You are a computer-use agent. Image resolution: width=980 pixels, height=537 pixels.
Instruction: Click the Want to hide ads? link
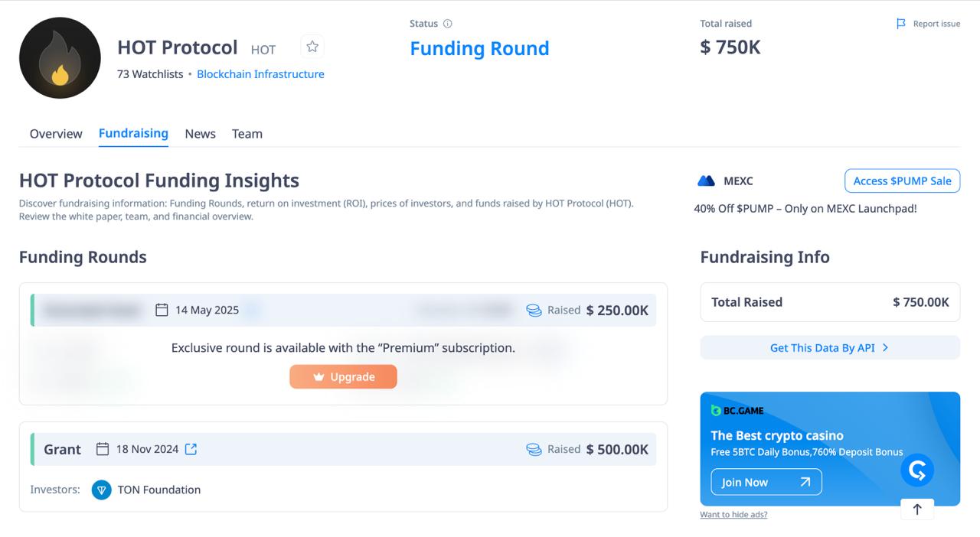733,514
